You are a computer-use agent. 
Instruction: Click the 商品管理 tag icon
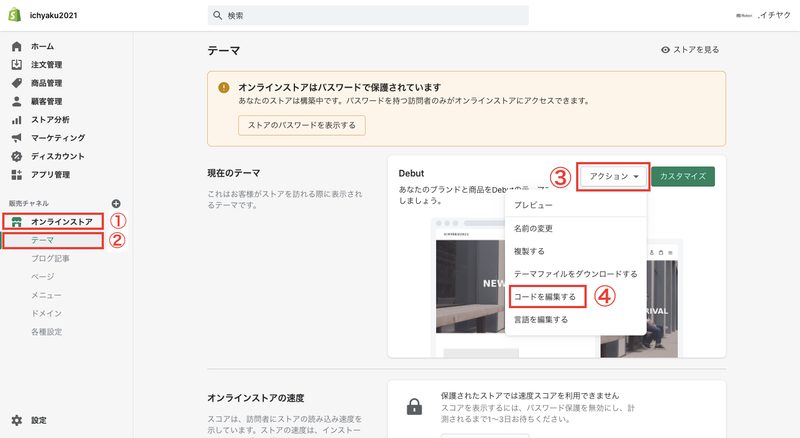pos(17,83)
